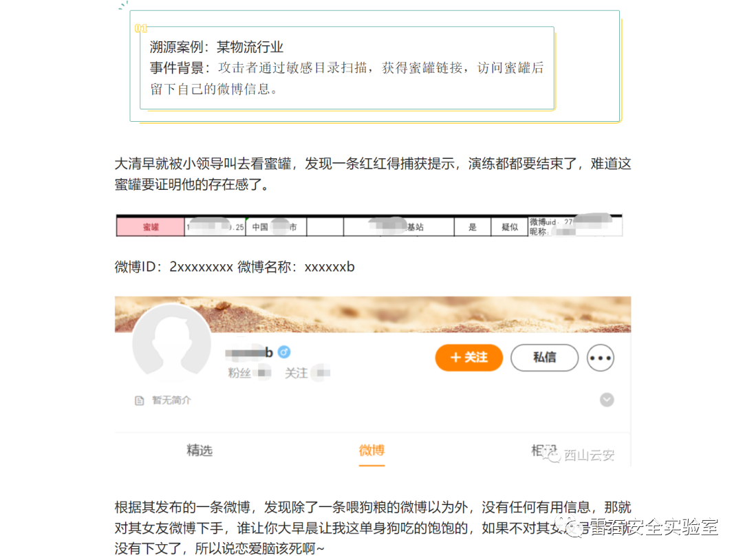Select the 微博 tab
The width and height of the screenshot is (743, 560).
click(371, 450)
